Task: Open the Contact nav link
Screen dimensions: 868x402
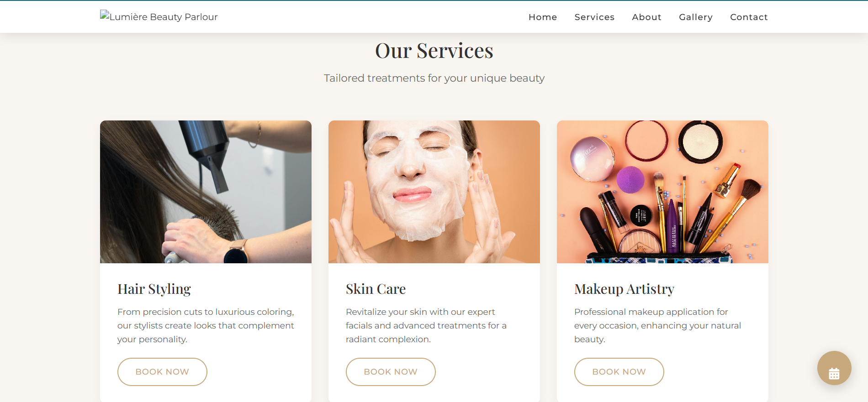Action: 749,17
